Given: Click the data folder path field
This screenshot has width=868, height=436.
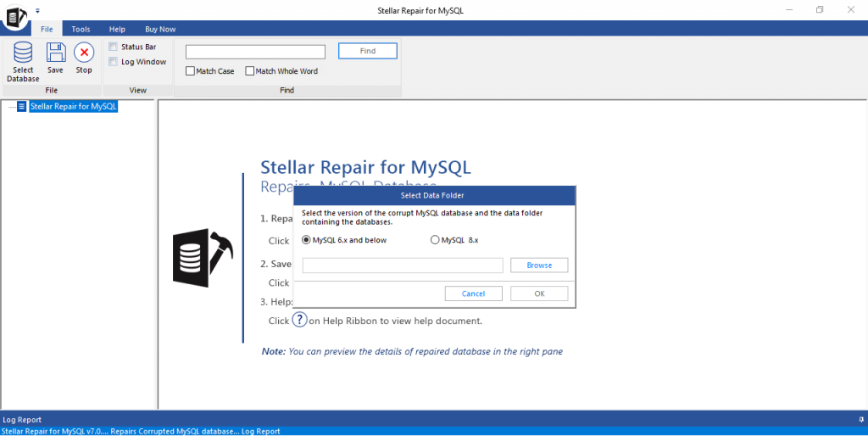Looking at the screenshot, I should (403, 266).
